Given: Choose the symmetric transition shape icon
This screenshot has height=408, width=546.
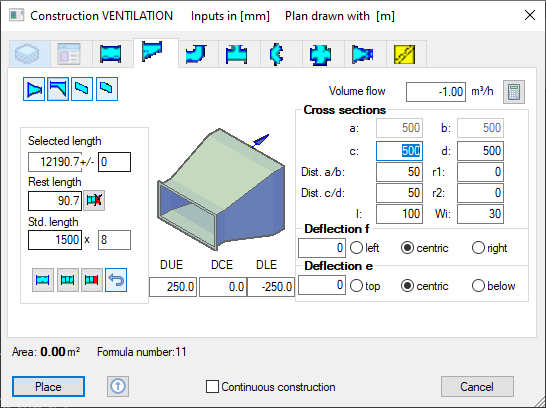Looking at the screenshot, I should (34, 89).
